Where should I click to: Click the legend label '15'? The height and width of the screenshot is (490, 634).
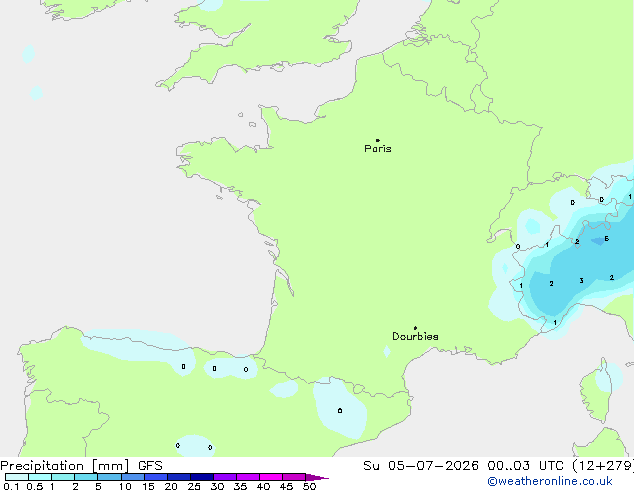coord(148,486)
